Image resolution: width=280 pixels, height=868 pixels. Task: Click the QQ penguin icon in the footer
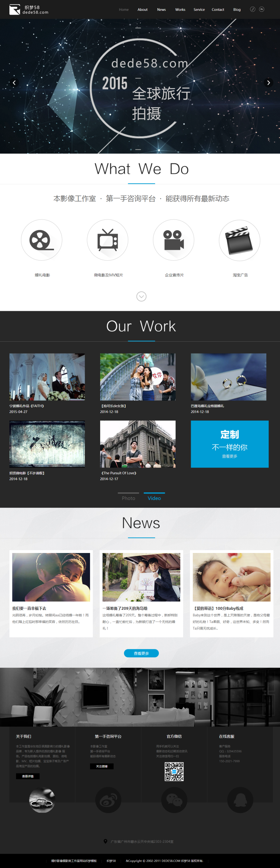[240, 800]
